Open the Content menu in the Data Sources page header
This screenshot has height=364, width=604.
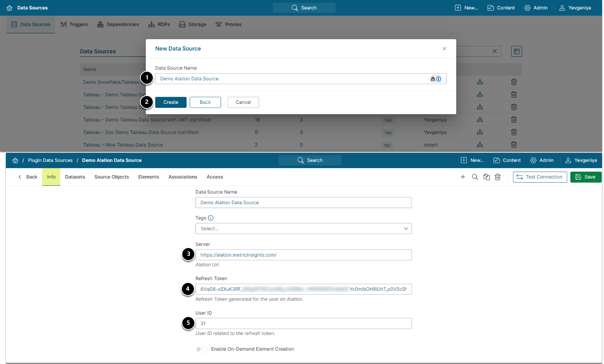click(x=501, y=8)
